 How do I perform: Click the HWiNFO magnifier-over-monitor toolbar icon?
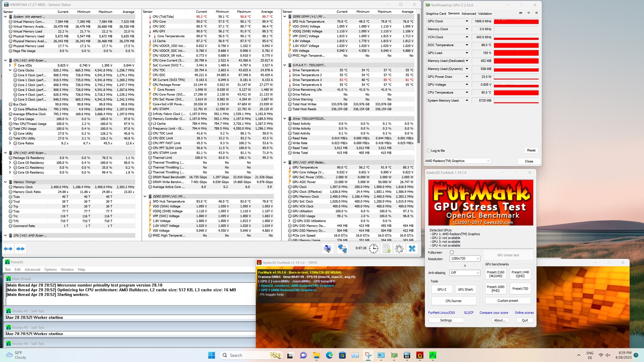(x=327, y=249)
